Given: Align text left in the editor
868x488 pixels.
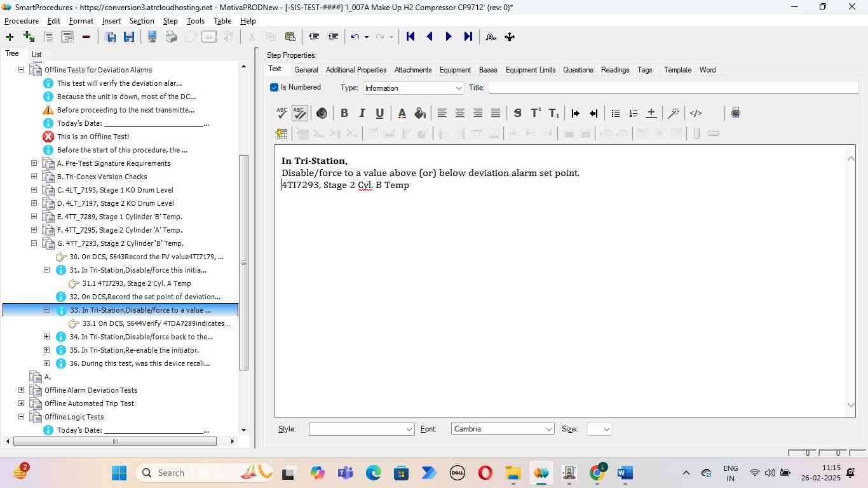Looking at the screenshot, I should pos(442,113).
